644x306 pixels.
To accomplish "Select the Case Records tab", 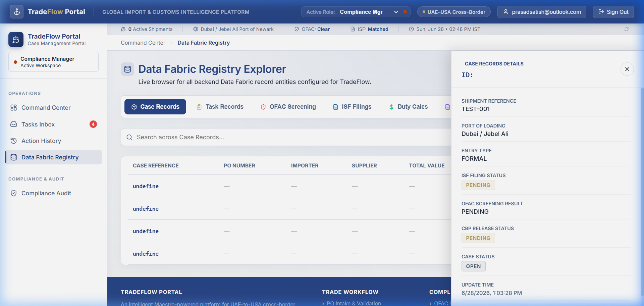I will click(155, 107).
